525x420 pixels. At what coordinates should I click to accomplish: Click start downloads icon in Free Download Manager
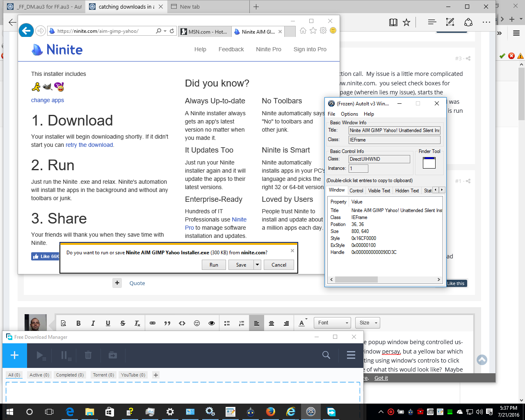coord(40,355)
